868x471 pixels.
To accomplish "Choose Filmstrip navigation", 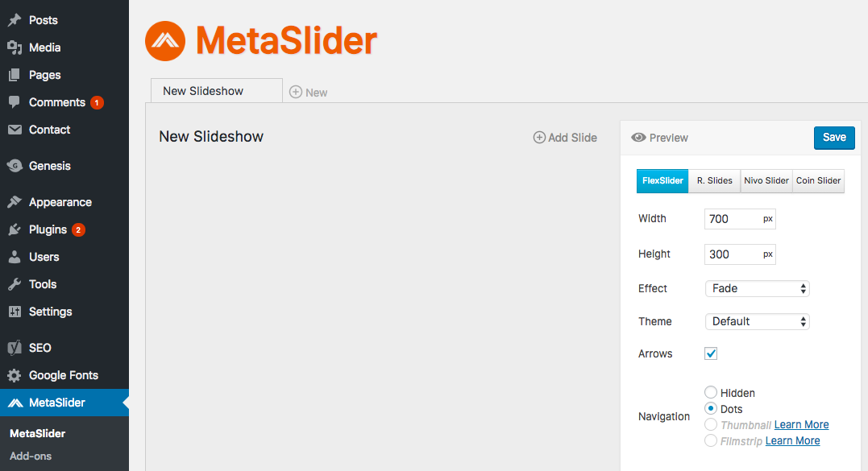I will (710, 440).
